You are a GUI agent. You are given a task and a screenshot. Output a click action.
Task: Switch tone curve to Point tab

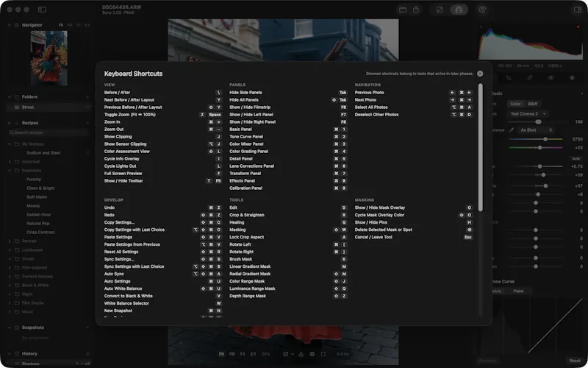518,291
